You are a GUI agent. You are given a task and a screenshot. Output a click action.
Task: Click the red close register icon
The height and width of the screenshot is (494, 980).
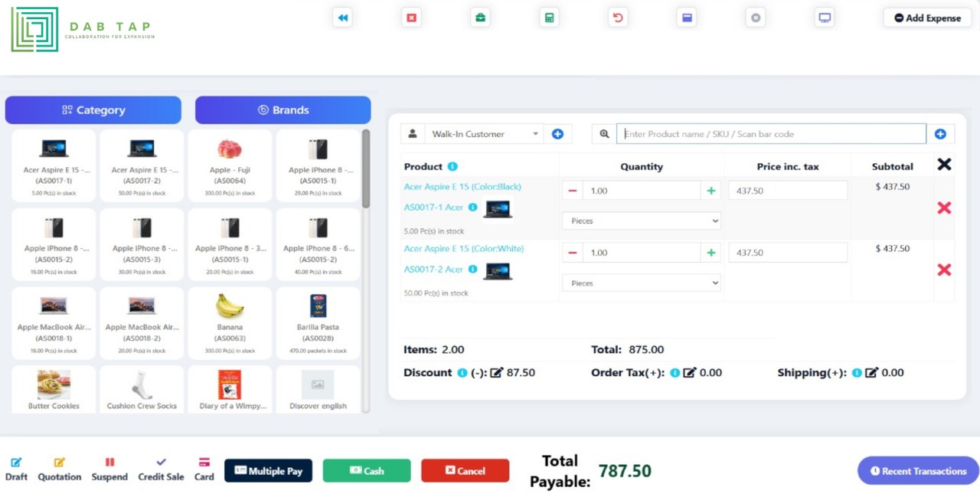(x=412, y=18)
